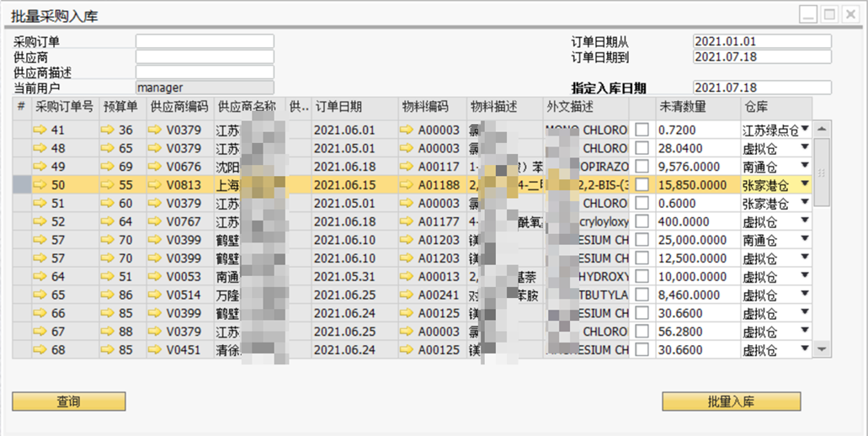Open link arrow for purchase order 52

tap(40, 221)
